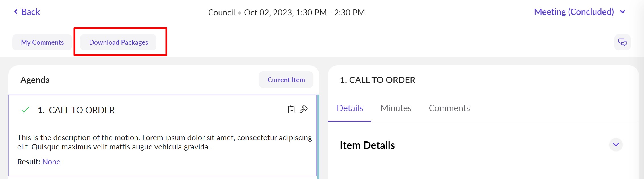Open the conversation bubbles icon
Screen dimensions: 644x179
click(x=622, y=42)
